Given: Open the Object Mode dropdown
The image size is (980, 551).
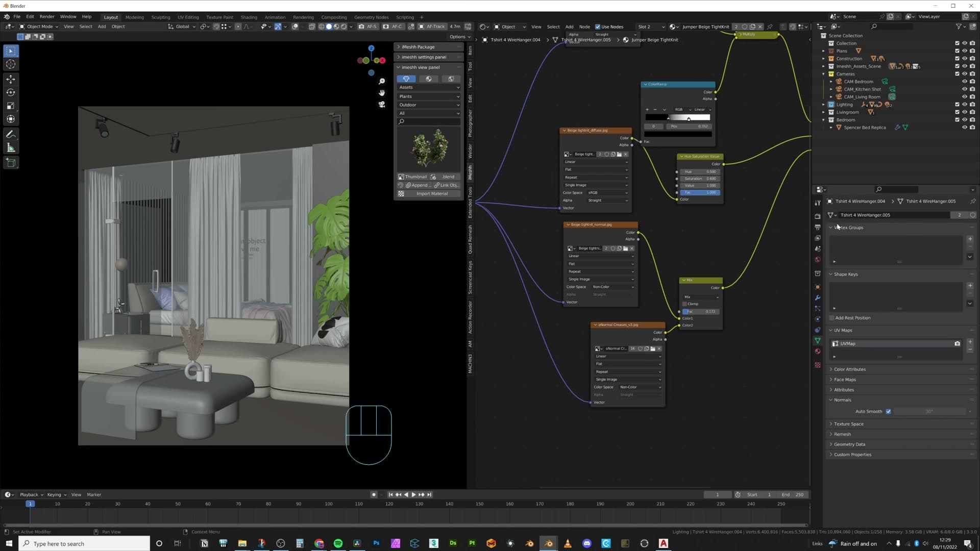Looking at the screenshot, I should [x=39, y=27].
